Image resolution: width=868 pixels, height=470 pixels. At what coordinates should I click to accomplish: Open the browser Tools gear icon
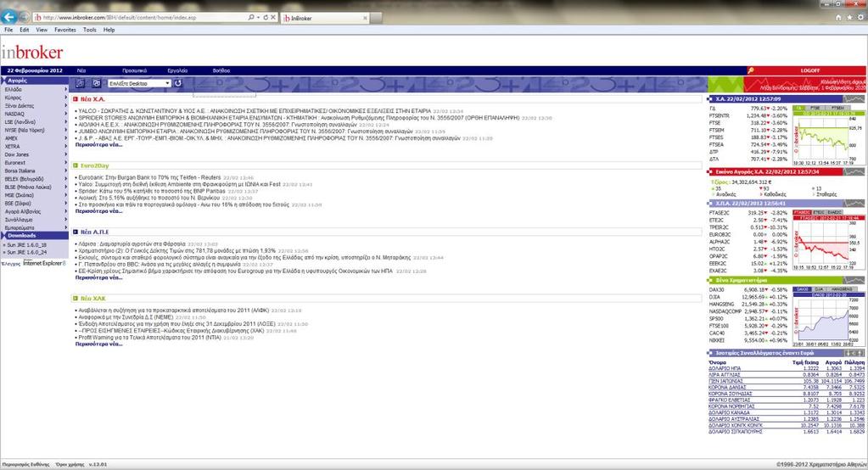click(x=861, y=18)
